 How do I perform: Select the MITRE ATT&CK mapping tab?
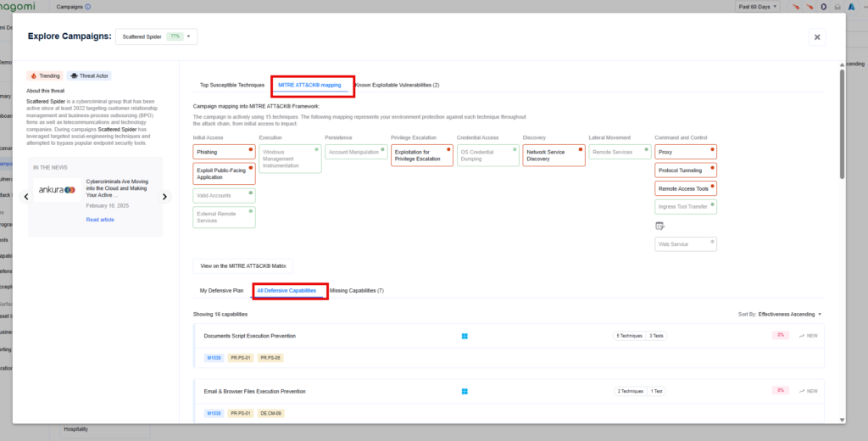[x=309, y=86]
